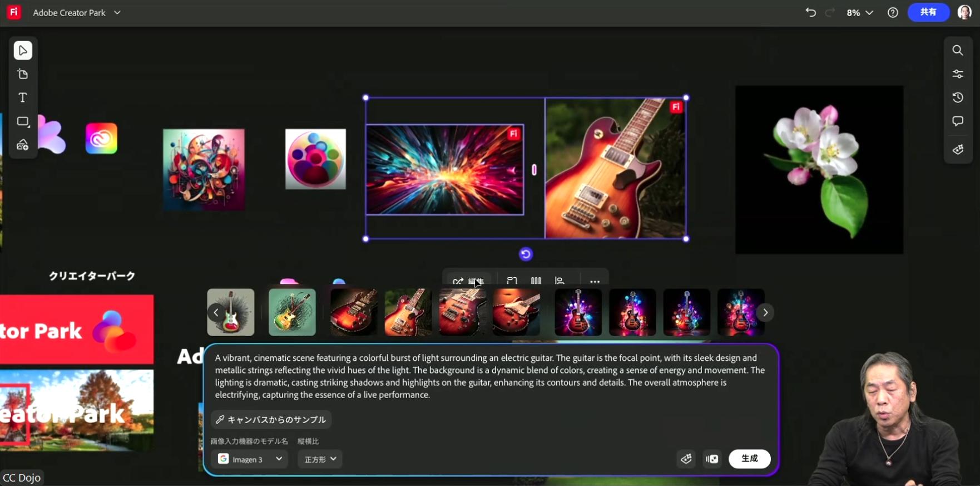The image size is (980, 486).
Task: Pick the yellow guitar thumbnail with green background
Action: pos(292,312)
